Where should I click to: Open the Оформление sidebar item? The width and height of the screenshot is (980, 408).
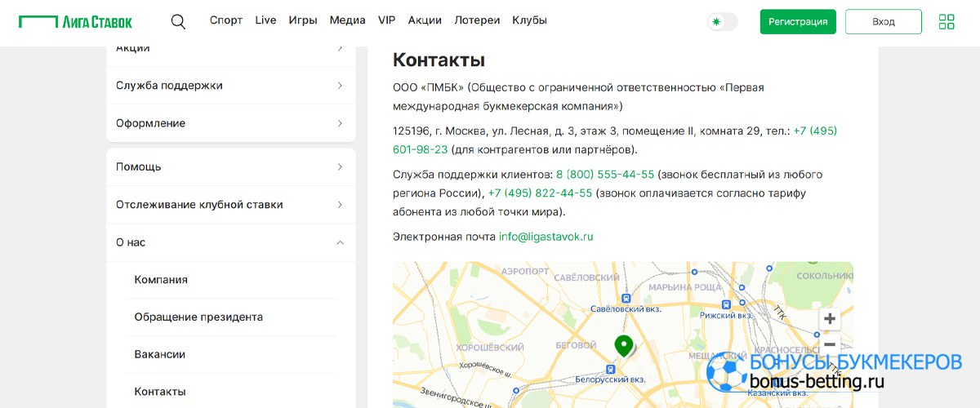point(231,123)
